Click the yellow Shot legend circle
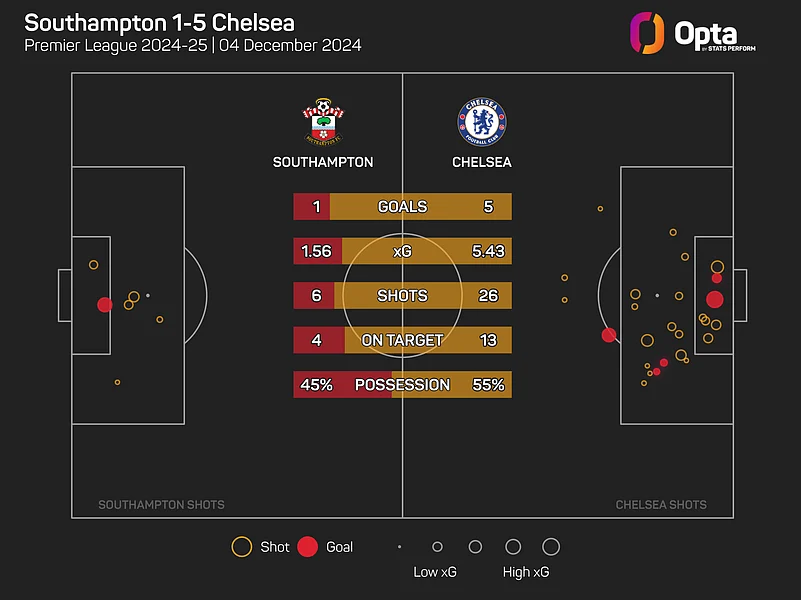The image size is (801, 600). coord(241,547)
